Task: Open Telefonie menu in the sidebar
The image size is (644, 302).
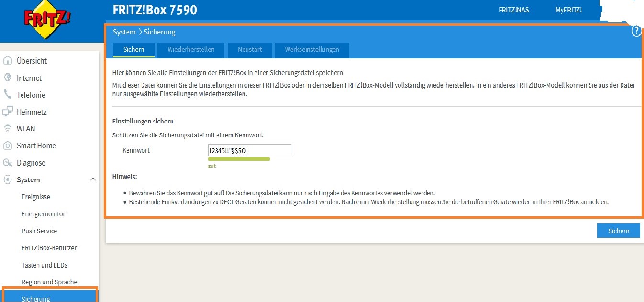Action: [x=31, y=95]
